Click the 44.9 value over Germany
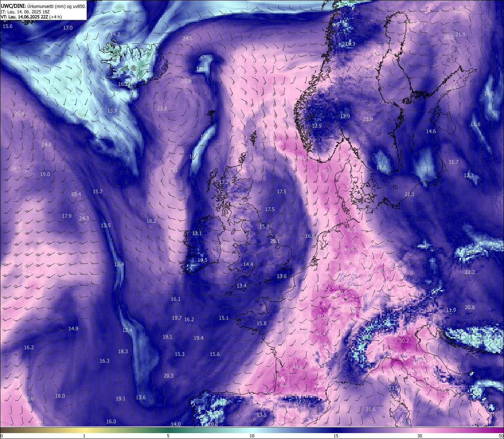 pyautogui.click(x=349, y=250)
